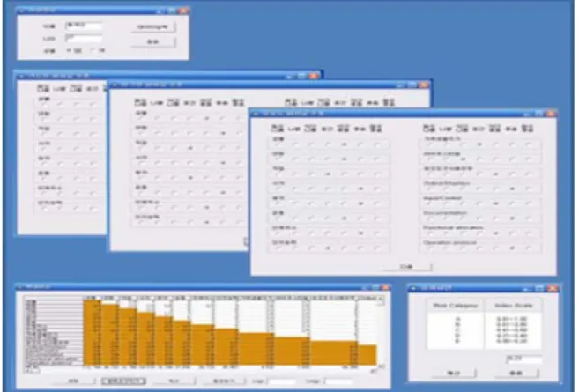
Task: Click the confirm button at bottom of frontmost evaluation window
Action: 406,267
